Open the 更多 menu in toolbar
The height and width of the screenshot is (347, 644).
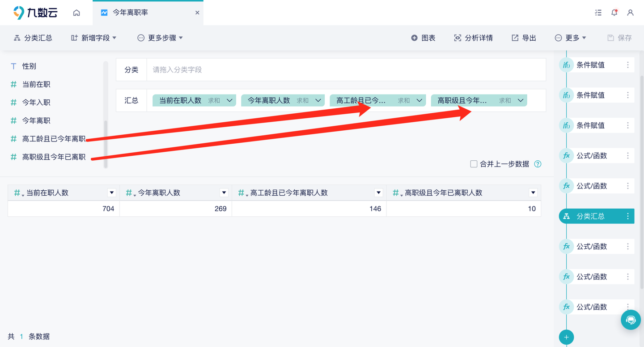click(570, 38)
